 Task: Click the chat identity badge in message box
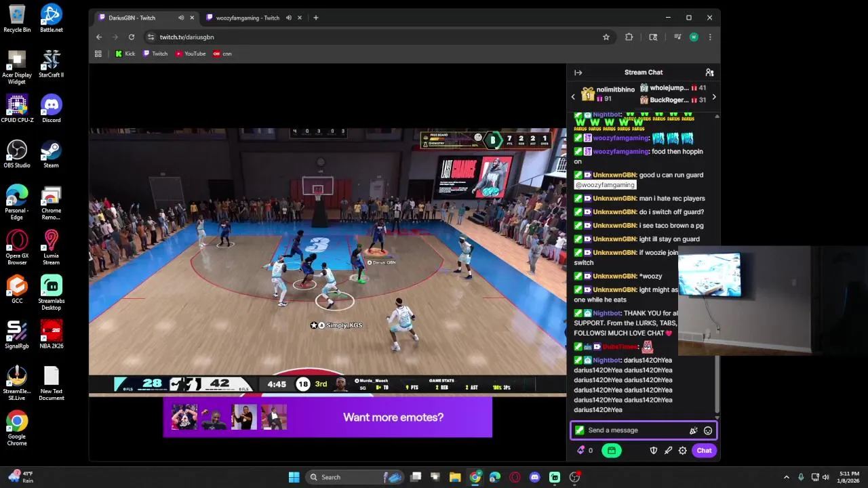[x=579, y=430]
